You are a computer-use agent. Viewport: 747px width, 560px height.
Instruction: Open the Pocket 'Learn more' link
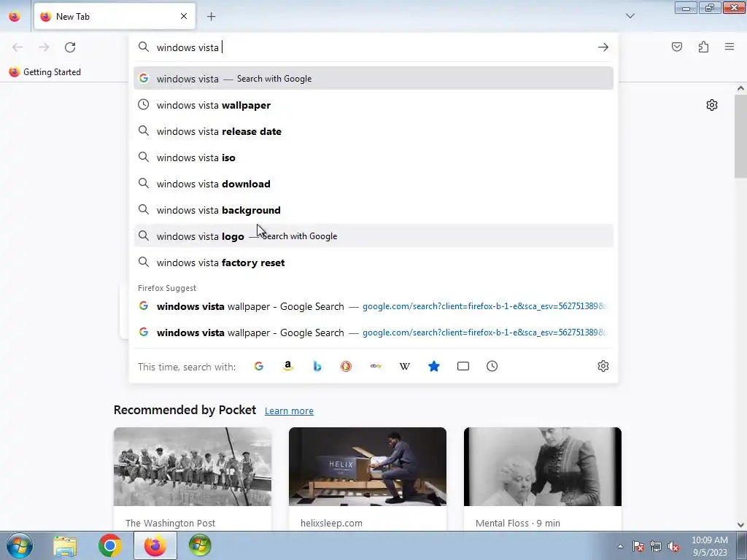pos(289,411)
